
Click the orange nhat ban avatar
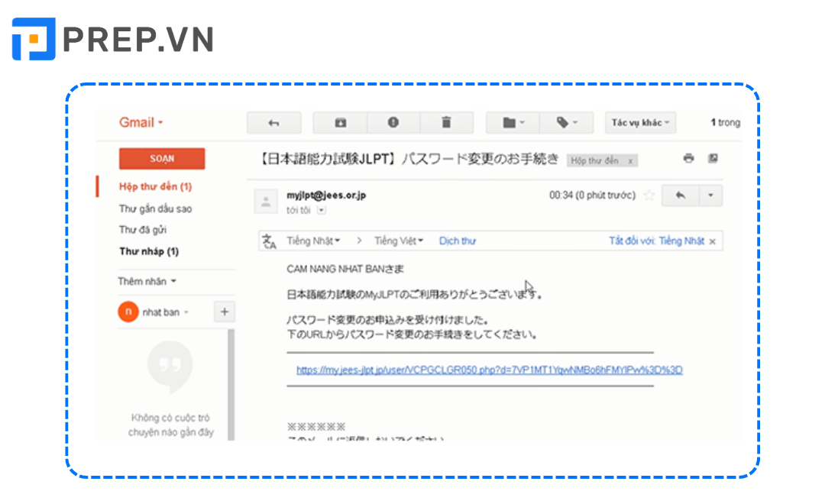tap(128, 312)
